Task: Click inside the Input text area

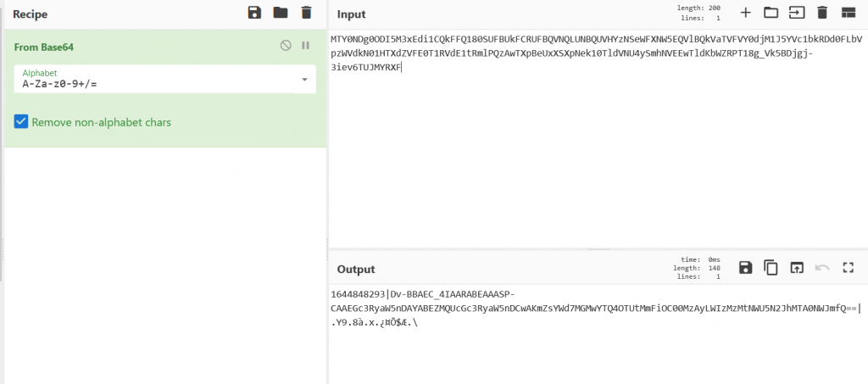Action: coord(593,153)
